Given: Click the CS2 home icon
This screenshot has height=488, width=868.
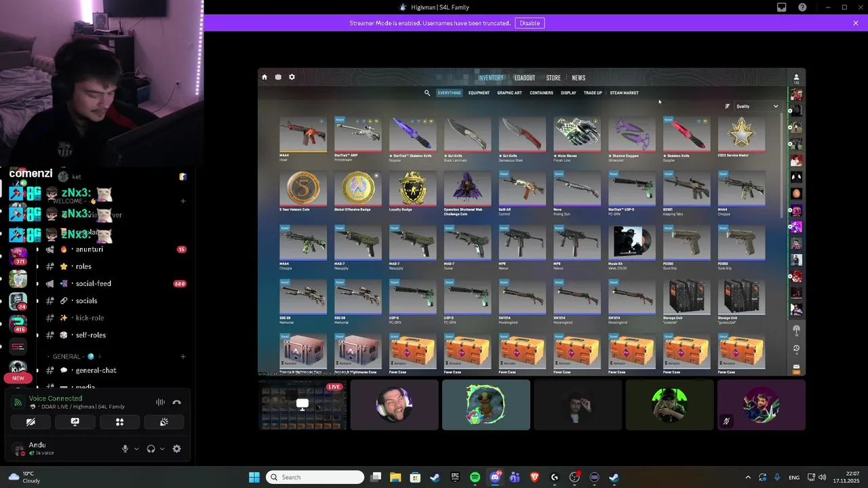Looking at the screenshot, I should [264, 77].
